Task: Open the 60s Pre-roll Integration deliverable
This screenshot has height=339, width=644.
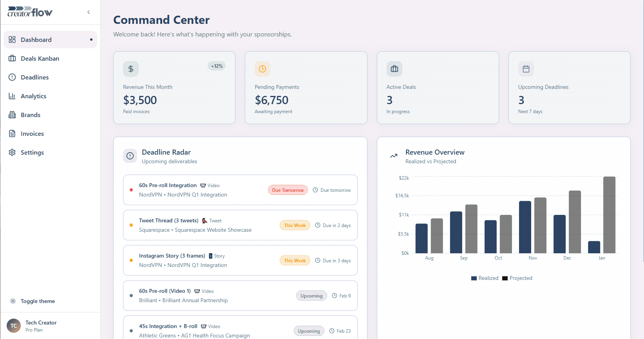Action: click(x=168, y=186)
